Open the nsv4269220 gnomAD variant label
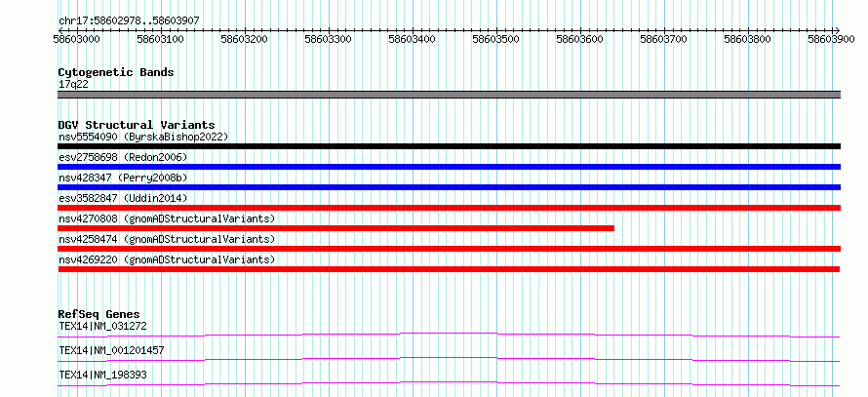The width and height of the screenshot is (868, 397). point(167,259)
